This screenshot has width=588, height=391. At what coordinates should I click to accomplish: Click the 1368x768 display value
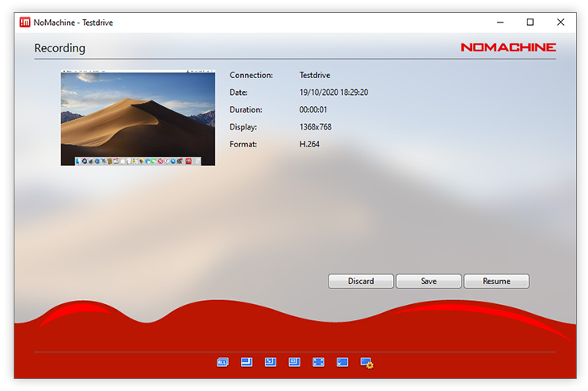coord(315,127)
